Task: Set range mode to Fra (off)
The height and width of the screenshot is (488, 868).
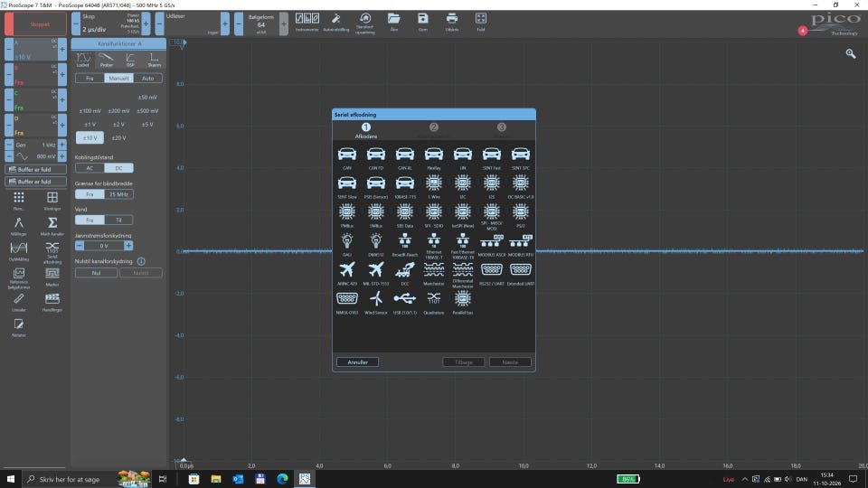Action: pos(90,79)
